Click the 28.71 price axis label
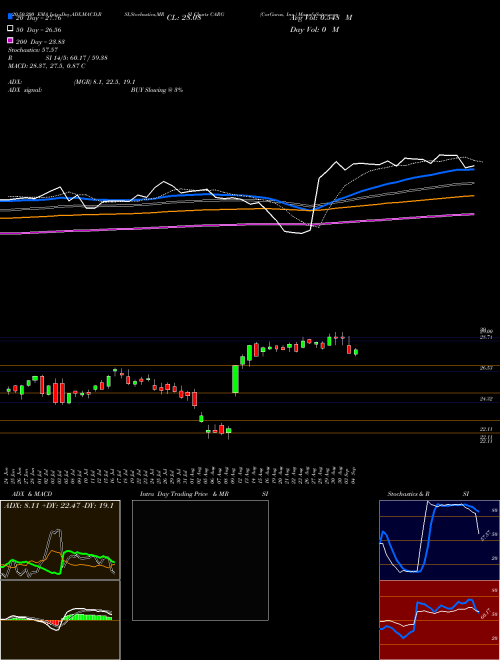Viewport: 500px width, 660px height. tap(487, 337)
